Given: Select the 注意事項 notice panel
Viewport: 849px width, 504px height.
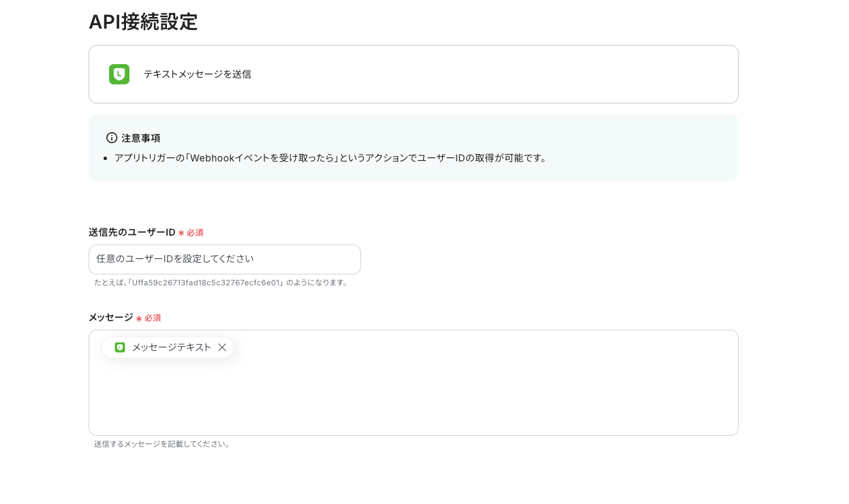Looking at the screenshot, I should [414, 147].
